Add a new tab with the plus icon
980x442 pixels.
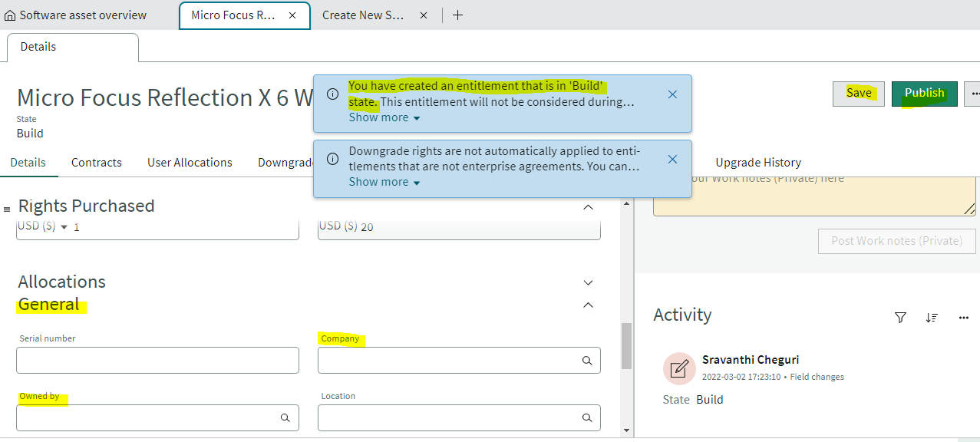[x=457, y=15]
